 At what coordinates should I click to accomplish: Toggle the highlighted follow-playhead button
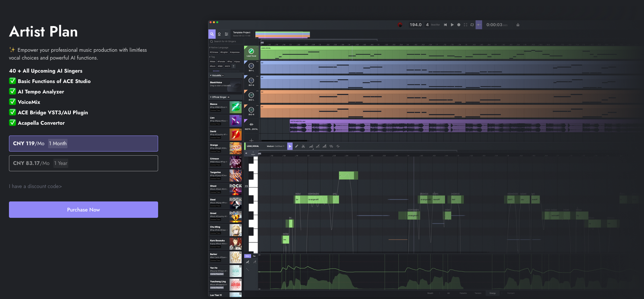coord(479,25)
